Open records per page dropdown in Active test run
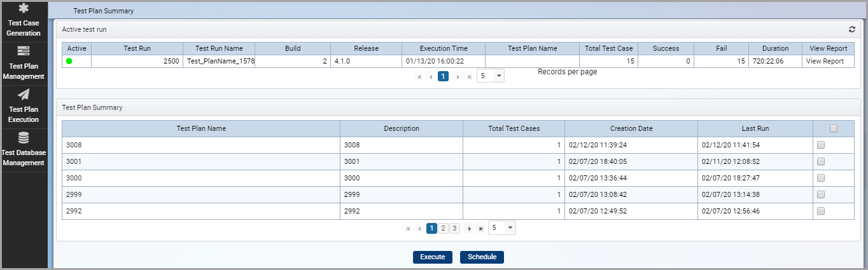868x270 pixels. pos(491,76)
